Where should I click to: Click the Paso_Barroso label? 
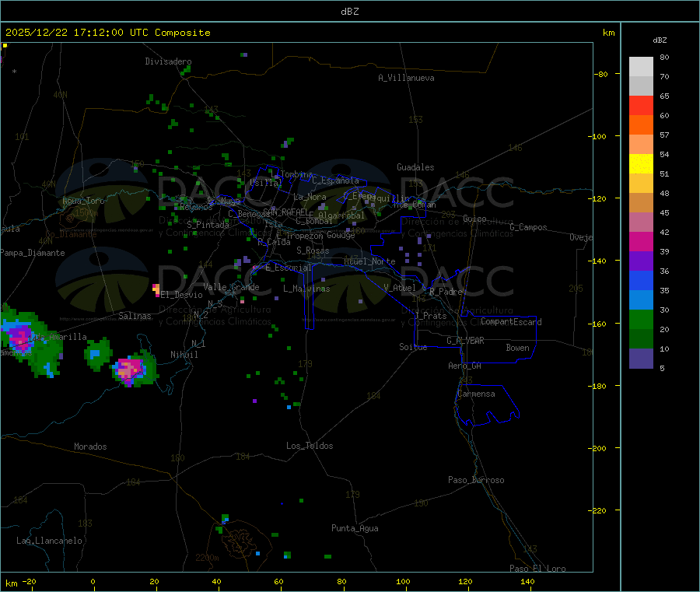(476, 480)
